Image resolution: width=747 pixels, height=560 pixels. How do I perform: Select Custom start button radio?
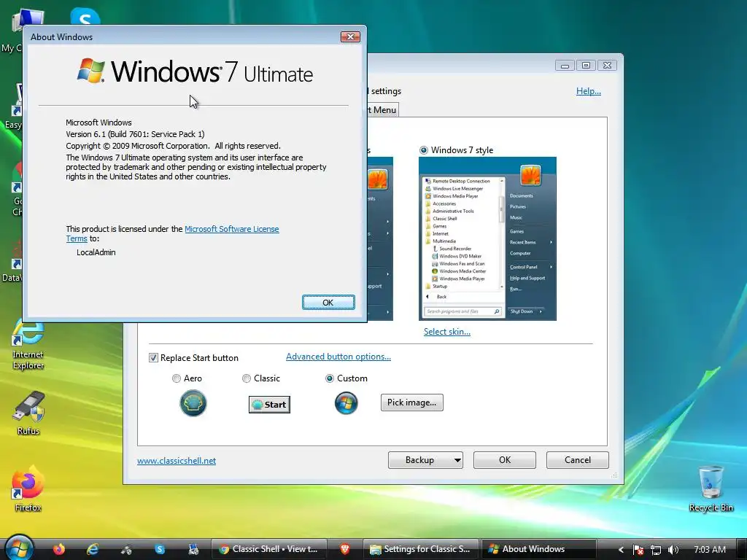coord(329,378)
